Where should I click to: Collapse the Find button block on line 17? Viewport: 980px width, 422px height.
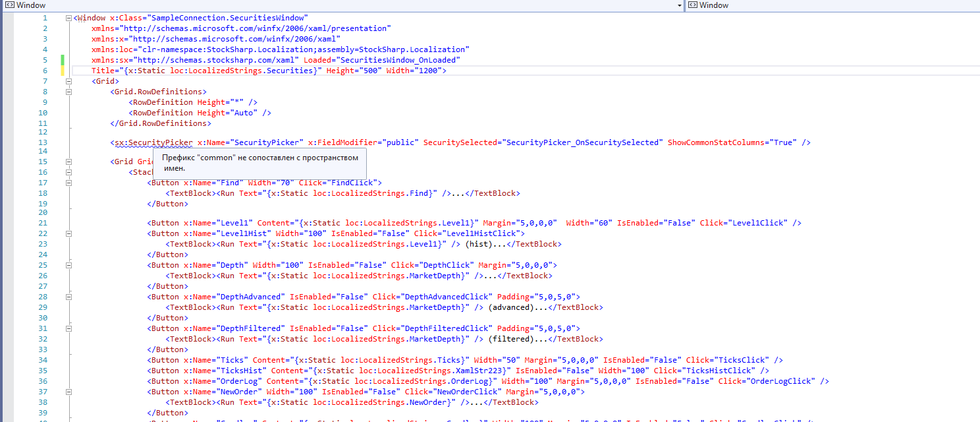pyautogui.click(x=68, y=183)
